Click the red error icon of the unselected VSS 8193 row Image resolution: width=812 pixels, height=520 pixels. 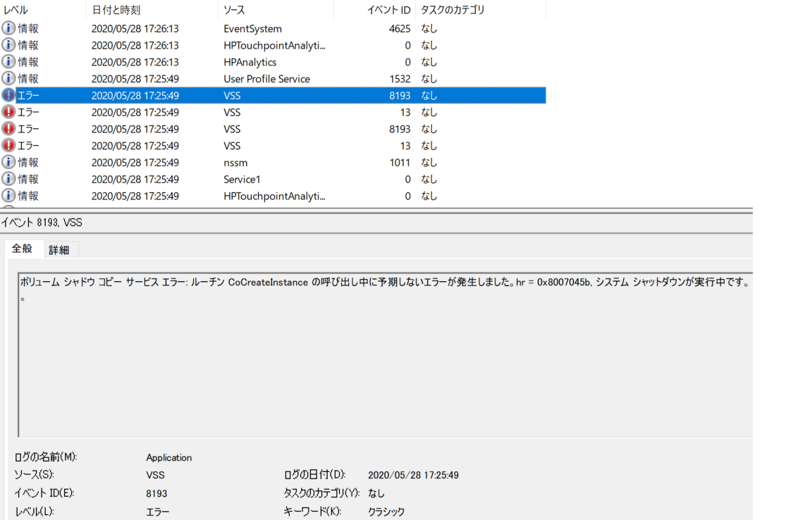pyautogui.click(x=8, y=128)
